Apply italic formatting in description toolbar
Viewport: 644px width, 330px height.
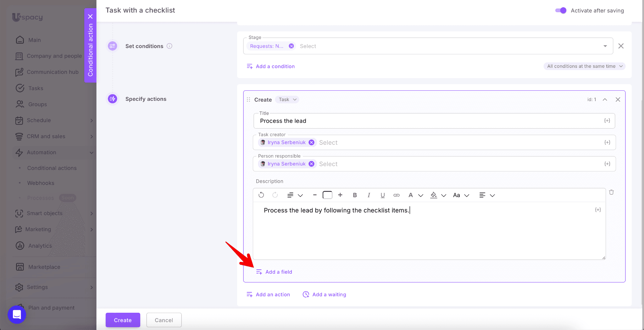pos(369,195)
